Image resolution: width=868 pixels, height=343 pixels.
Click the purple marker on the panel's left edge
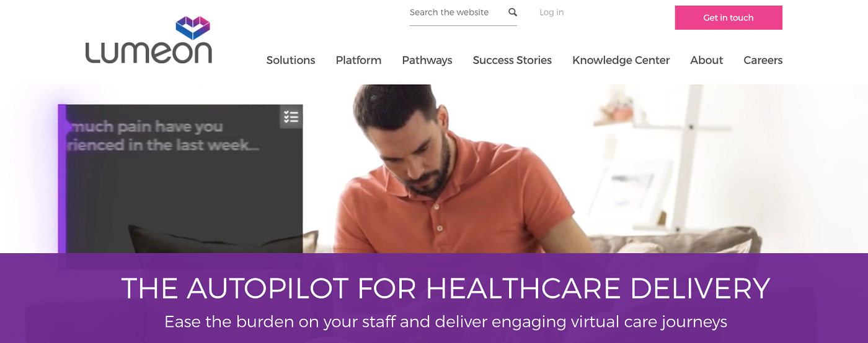coord(63,127)
